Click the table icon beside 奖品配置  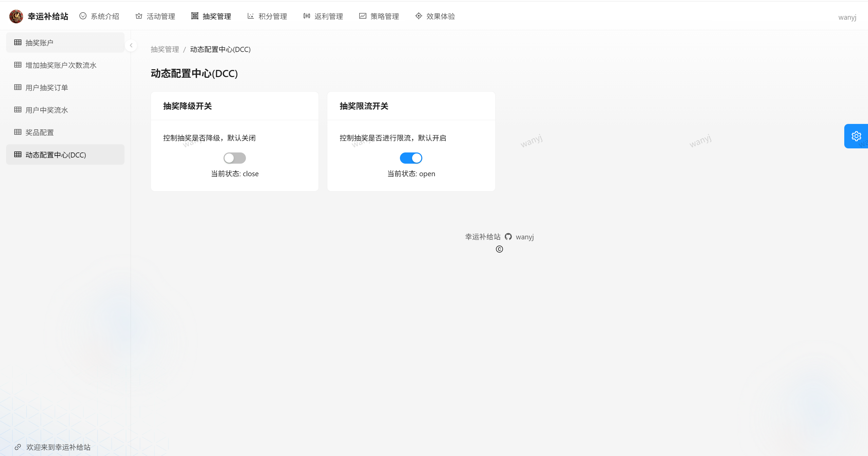coord(18,132)
